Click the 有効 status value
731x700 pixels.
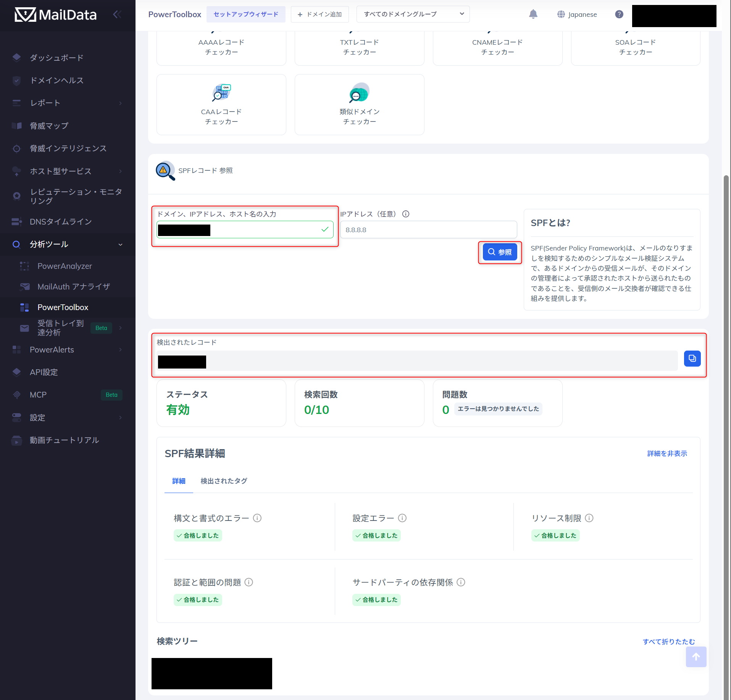coord(178,410)
